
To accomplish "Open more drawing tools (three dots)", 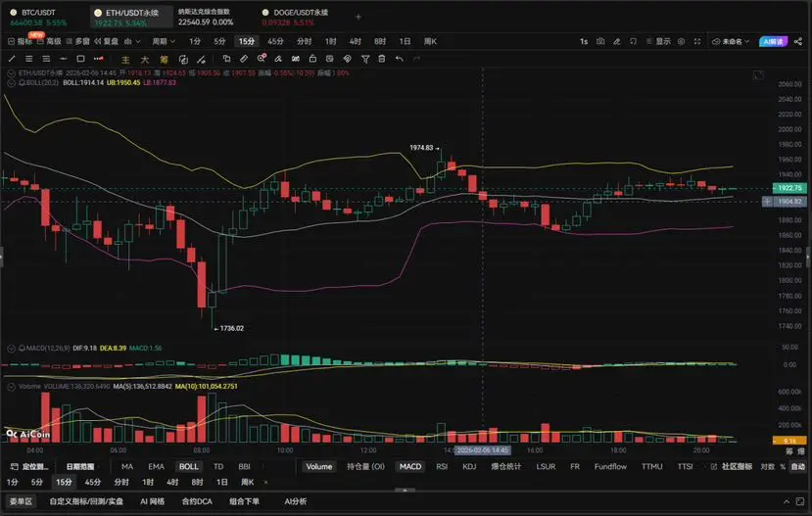I will click(x=98, y=59).
